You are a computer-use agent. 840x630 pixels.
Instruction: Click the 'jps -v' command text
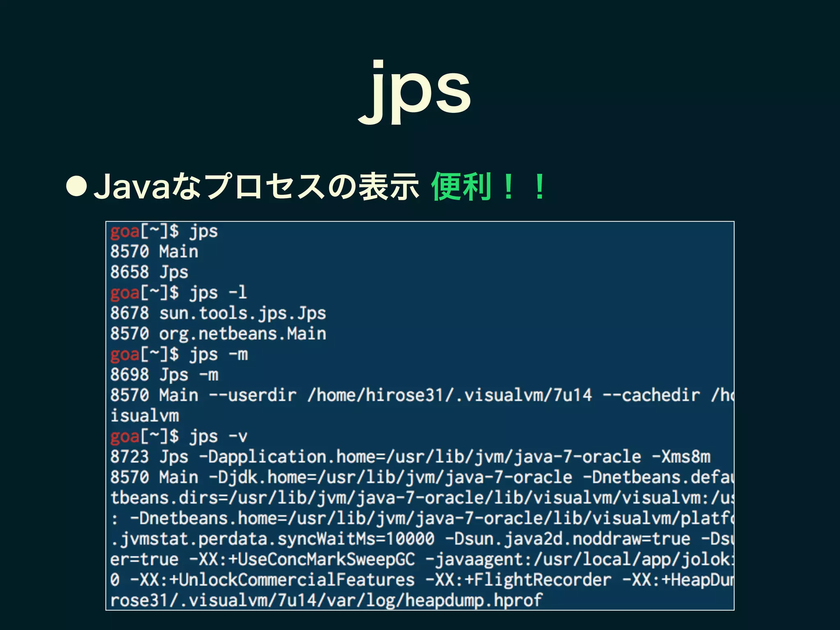tap(218, 436)
